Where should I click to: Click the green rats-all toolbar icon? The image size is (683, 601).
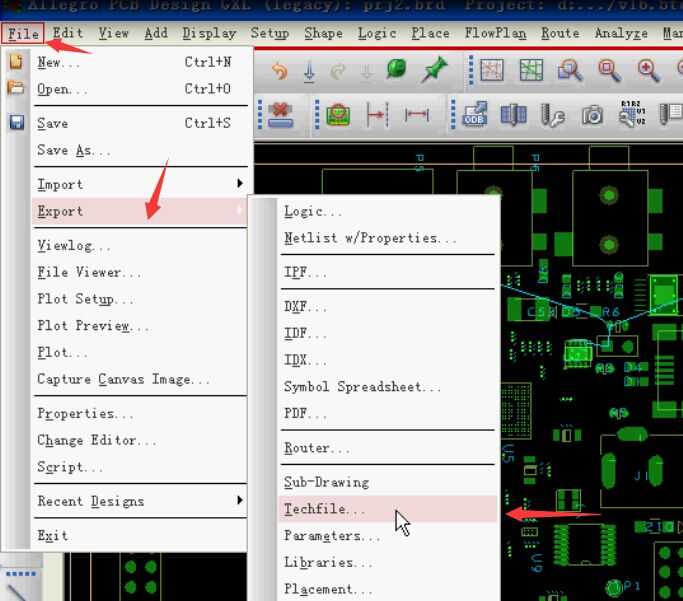(531, 70)
